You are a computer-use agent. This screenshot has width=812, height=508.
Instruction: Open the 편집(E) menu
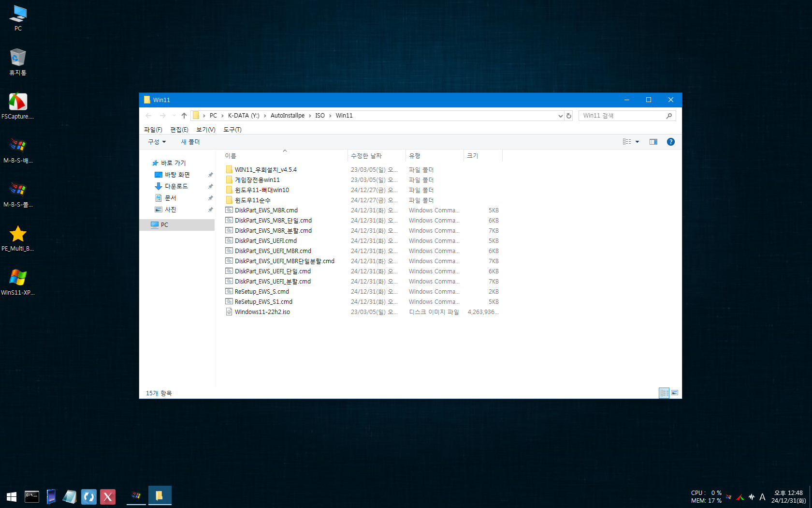179,130
